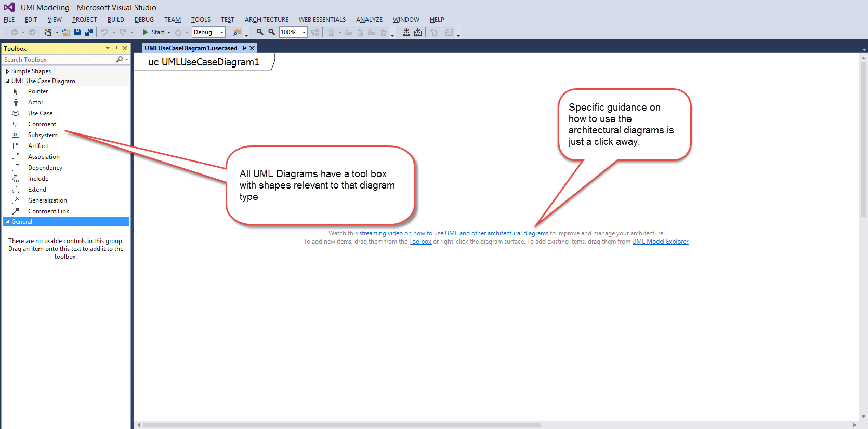The height and width of the screenshot is (429, 868).
Task: Open the ANALYZE menu
Action: click(x=369, y=20)
